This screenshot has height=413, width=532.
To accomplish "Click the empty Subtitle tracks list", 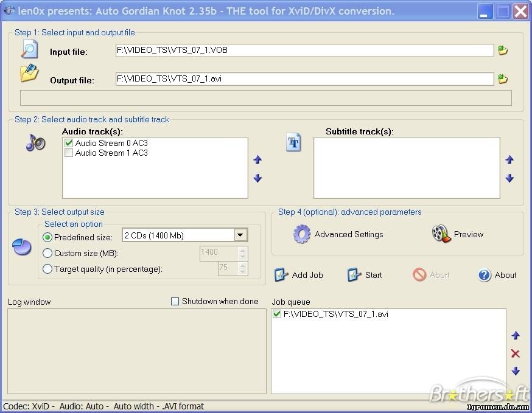I will tap(407, 168).
